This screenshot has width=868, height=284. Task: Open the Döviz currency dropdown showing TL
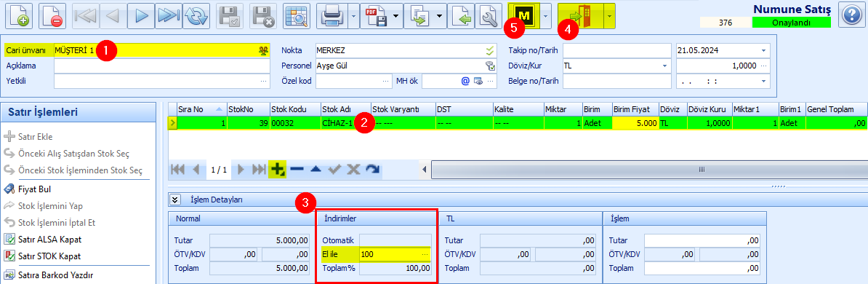point(664,66)
